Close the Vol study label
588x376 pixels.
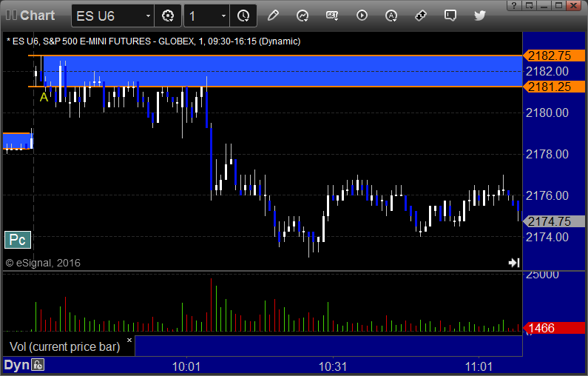[129, 340]
